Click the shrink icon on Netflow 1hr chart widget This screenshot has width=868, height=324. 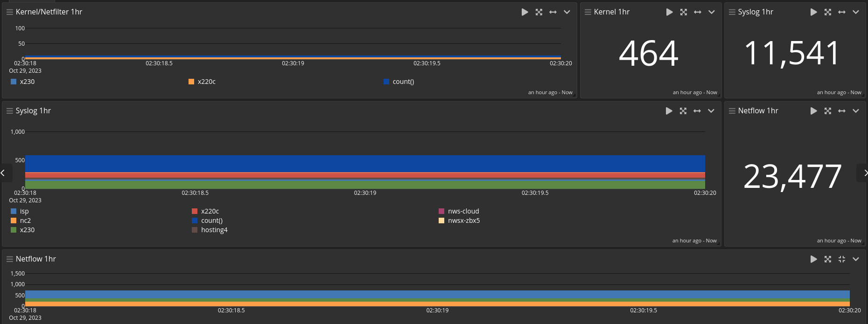coord(842,259)
